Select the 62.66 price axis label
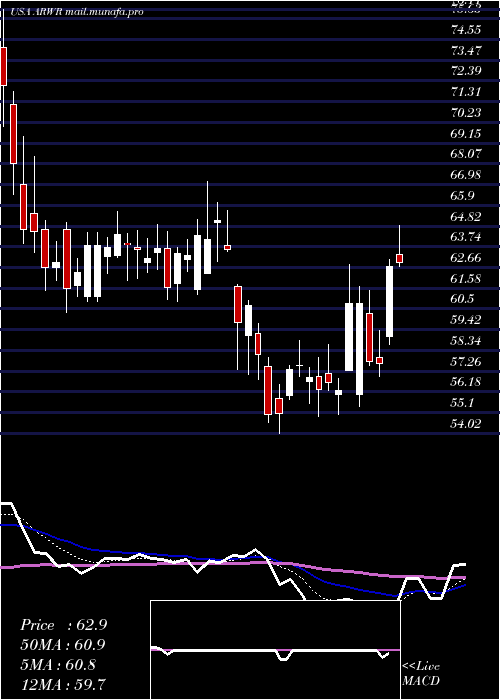This screenshot has width=500, height=700. pos(466,258)
